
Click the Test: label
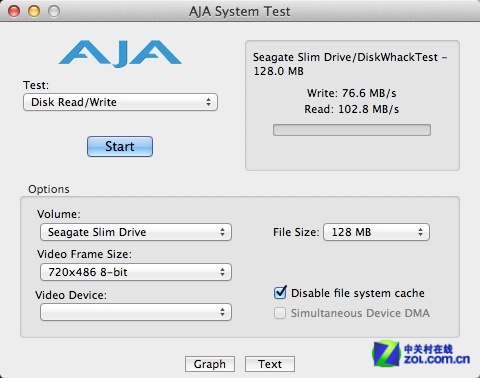(36, 85)
